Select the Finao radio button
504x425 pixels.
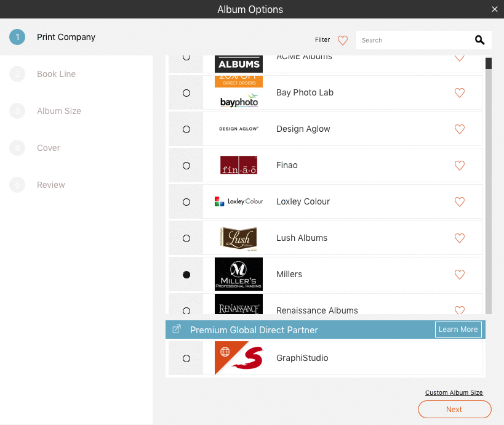[x=186, y=166]
